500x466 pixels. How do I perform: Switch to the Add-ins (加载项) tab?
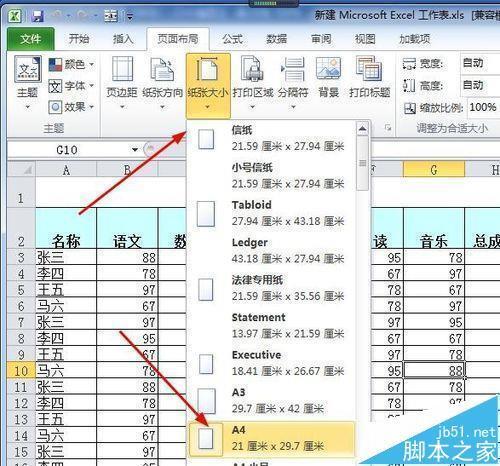pos(415,39)
